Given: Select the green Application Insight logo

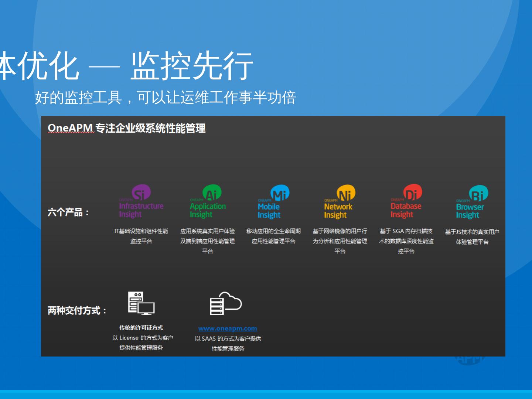Looking at the screenshot, I should [208, 202].
